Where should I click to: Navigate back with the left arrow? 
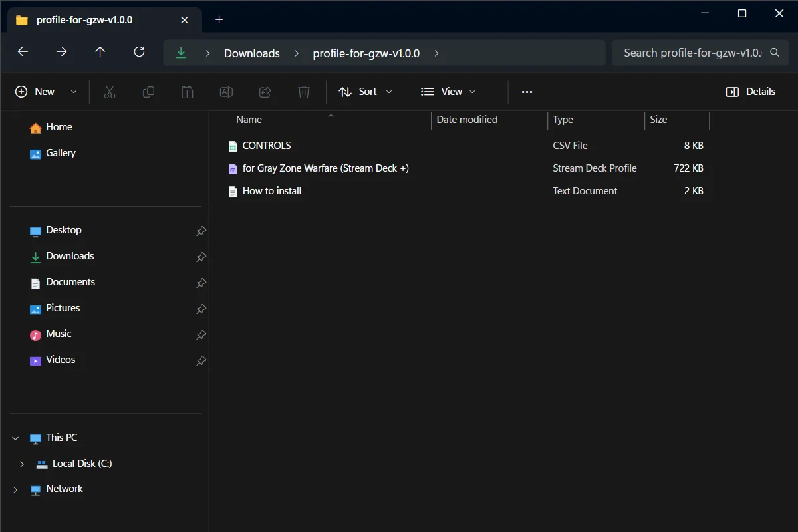point(23,52)
